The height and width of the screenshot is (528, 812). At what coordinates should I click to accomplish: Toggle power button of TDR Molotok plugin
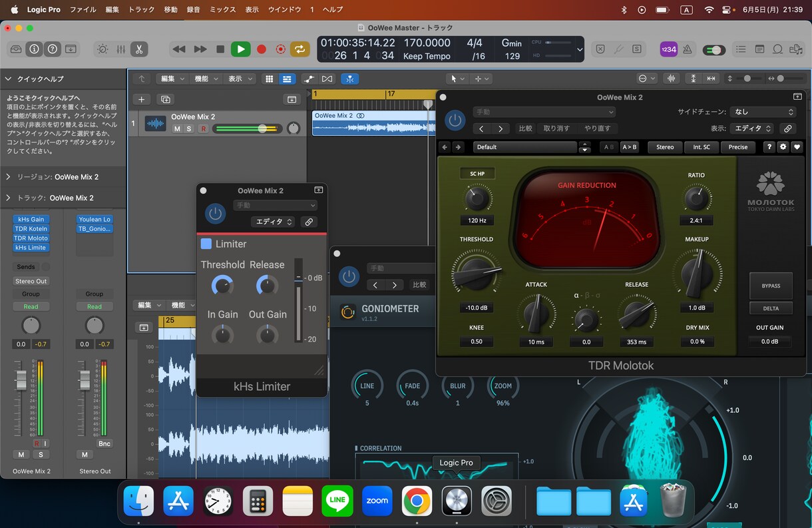(x=455, y=120)
